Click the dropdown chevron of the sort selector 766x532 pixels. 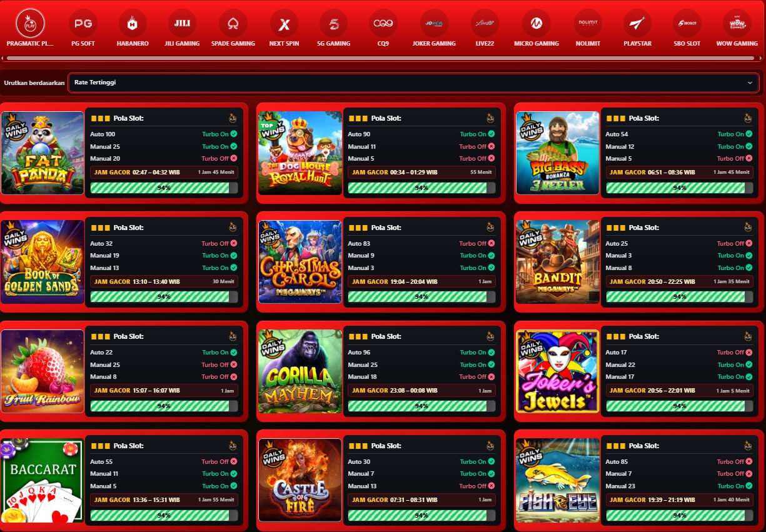(x=750, y=83)
